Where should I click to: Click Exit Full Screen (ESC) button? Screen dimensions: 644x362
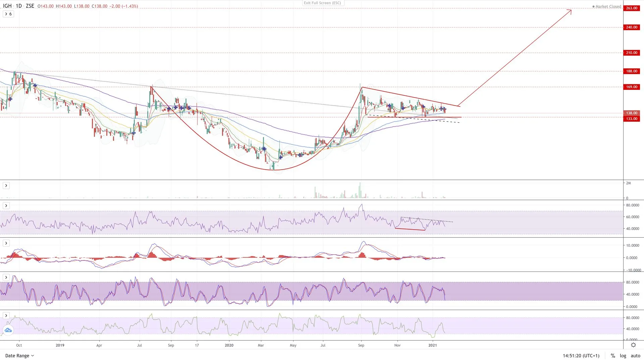pyautogui.click(x=322, y=3)
